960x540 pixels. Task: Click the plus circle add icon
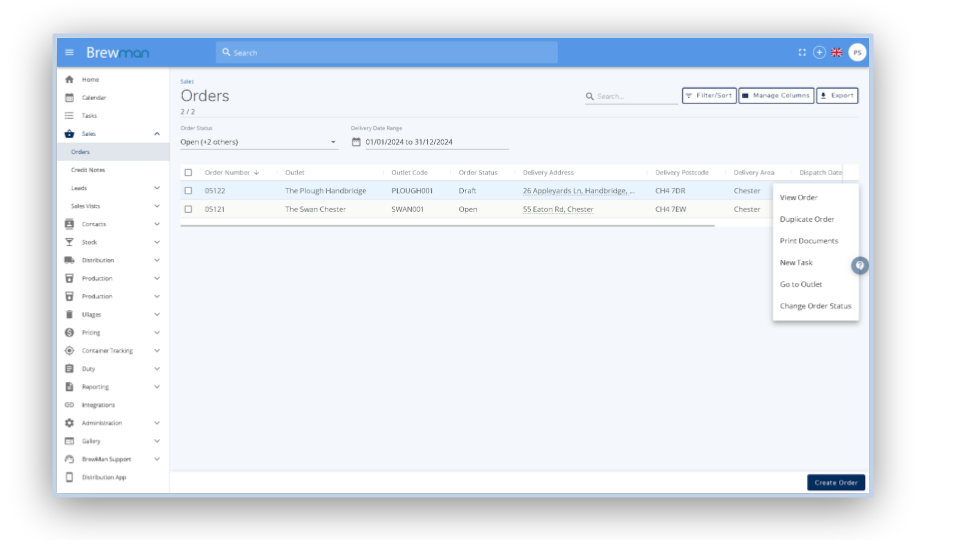819,53
